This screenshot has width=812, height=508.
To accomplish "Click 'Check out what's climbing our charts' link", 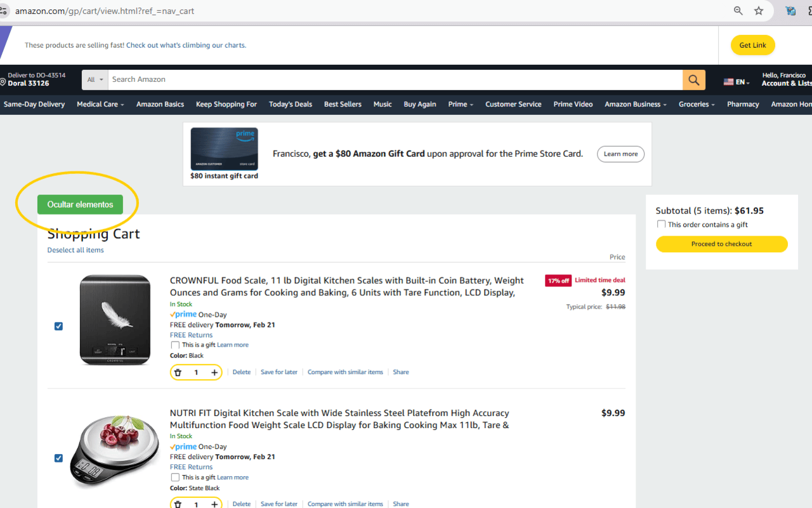I will tap(186, 45).
